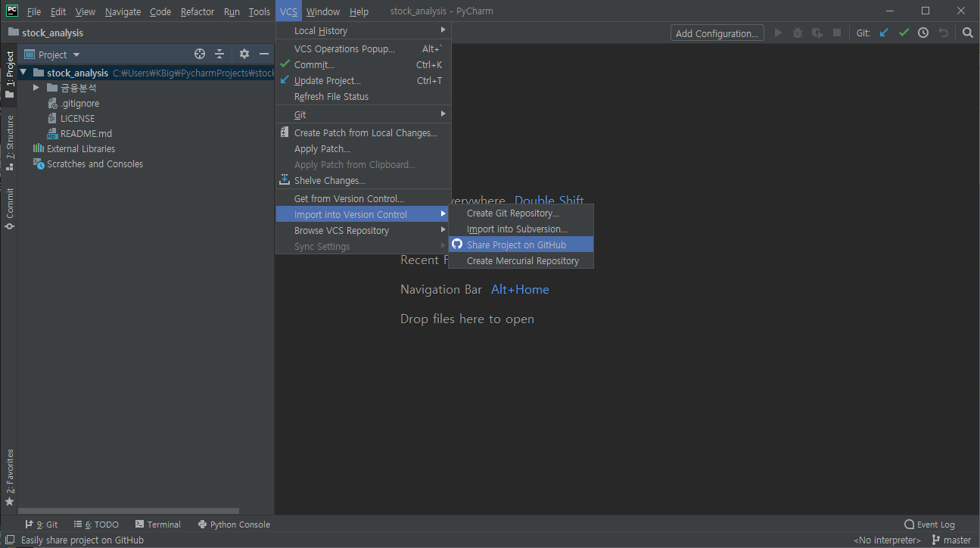Open Browse VCS Repository submenu
Viewport: 980px width, 548px height.
[363, 230]
